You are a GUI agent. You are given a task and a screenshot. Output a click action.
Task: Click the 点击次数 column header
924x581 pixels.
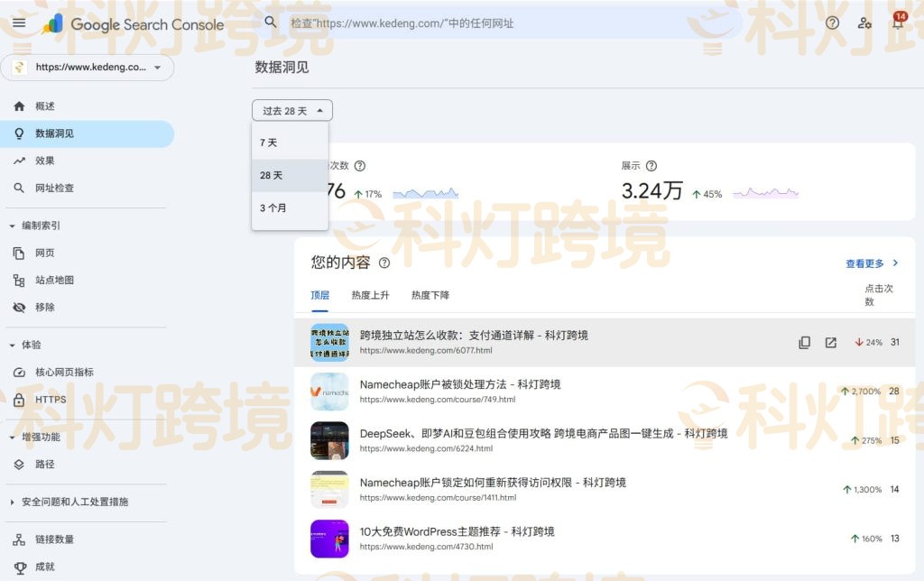pos(878,295)
